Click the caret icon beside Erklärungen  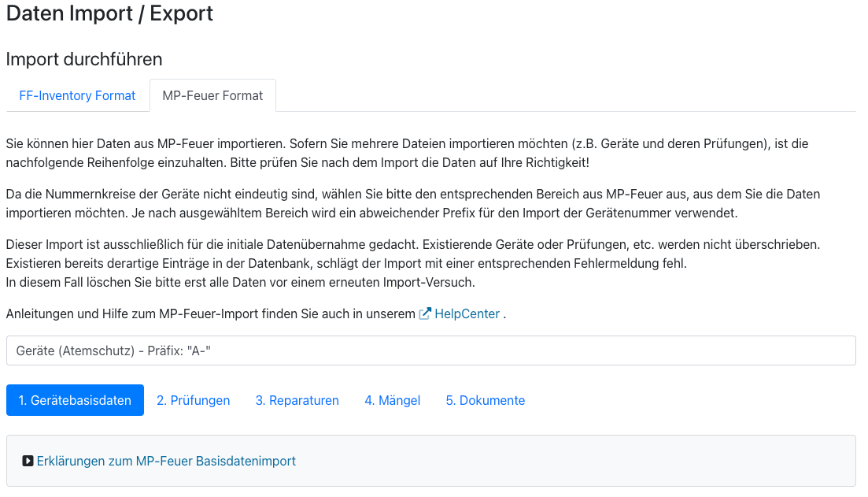pos(28,461)
